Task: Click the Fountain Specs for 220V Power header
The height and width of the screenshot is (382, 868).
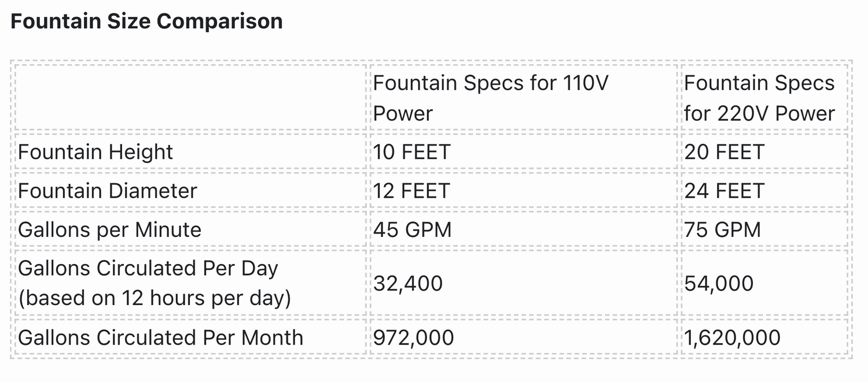Action: (759, 98)
